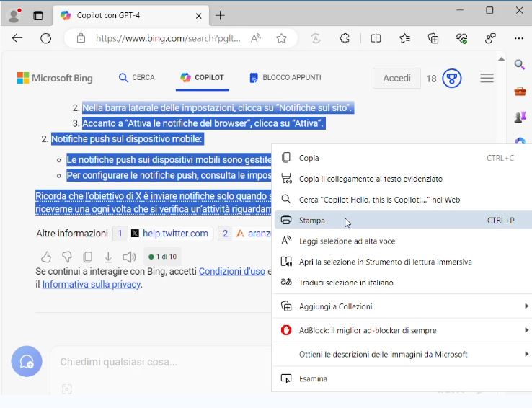
Task: Read the response aloud speaker icon
Action: click(129, 257)
